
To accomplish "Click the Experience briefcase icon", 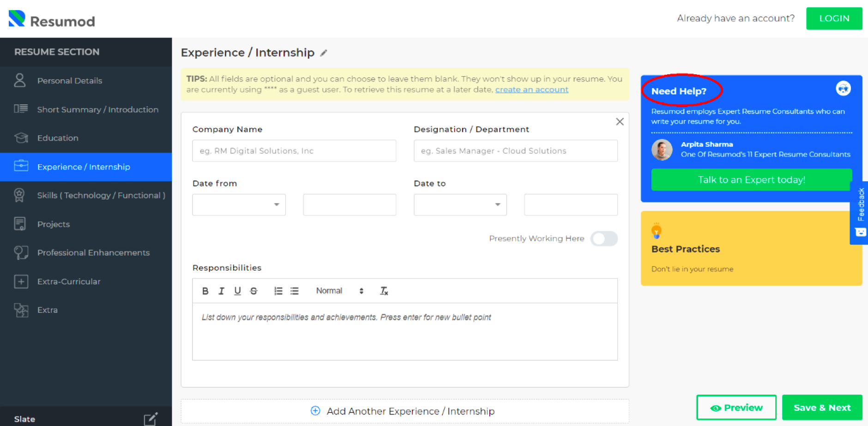I will click(21, 166).
